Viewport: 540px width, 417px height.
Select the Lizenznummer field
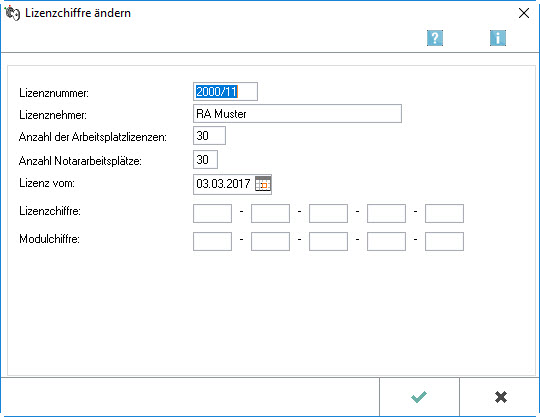(x=225, y=92)
